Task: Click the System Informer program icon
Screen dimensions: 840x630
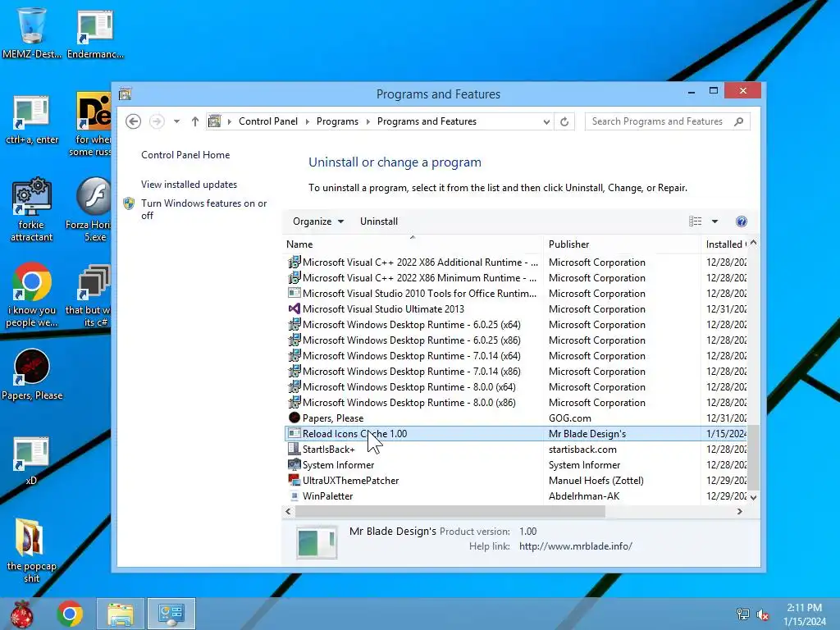Action: [x=294, y=464]
